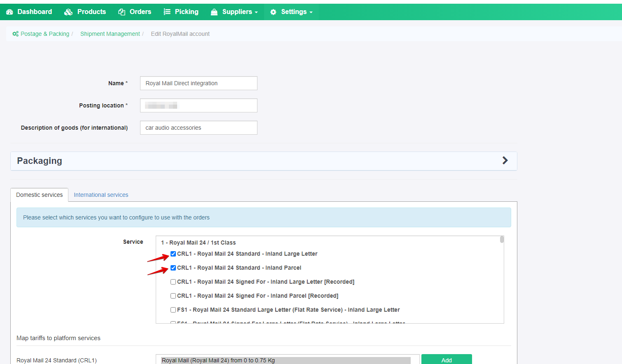Click the Suppliers bag icon
The image size is (622, 364).
[214, 12]
